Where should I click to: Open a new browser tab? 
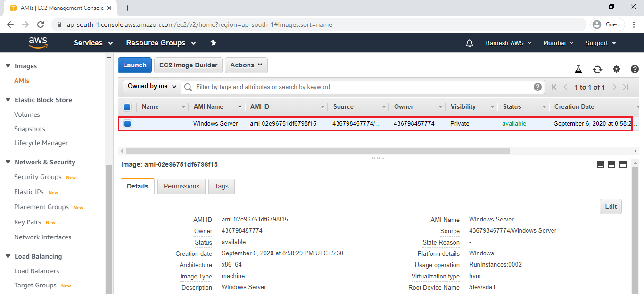pos(127,8)
